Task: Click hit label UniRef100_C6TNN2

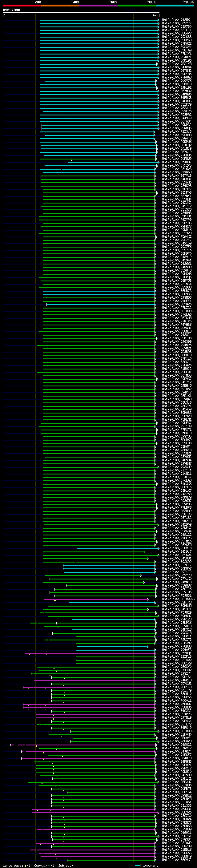Action: [176, 71]
